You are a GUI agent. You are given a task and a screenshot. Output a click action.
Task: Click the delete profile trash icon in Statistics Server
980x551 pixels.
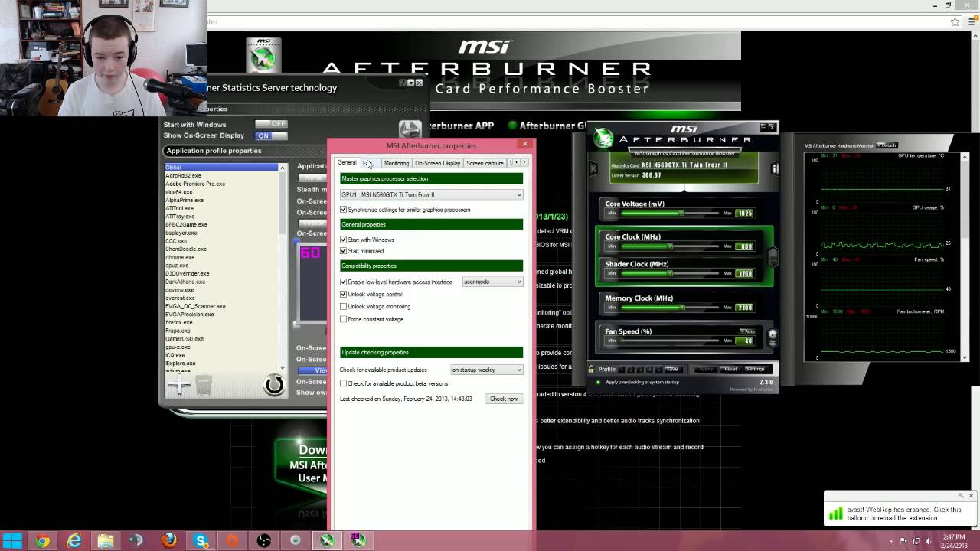(x=204, y=386)
